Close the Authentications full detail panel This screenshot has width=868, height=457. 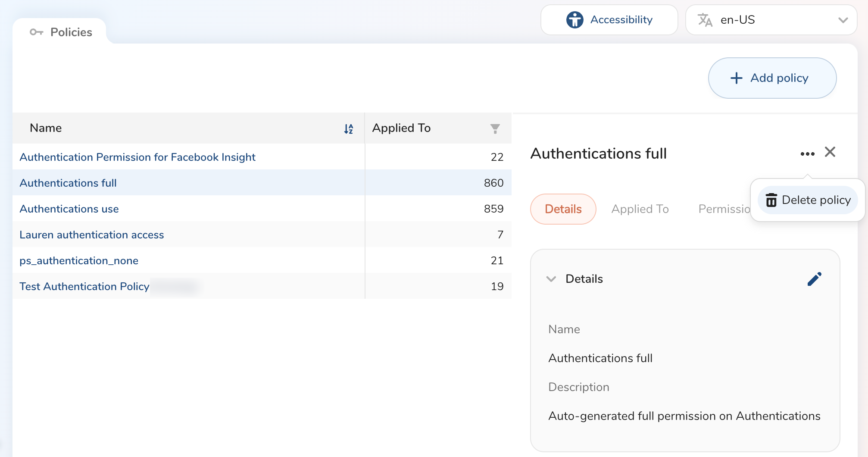coord(830,152)
